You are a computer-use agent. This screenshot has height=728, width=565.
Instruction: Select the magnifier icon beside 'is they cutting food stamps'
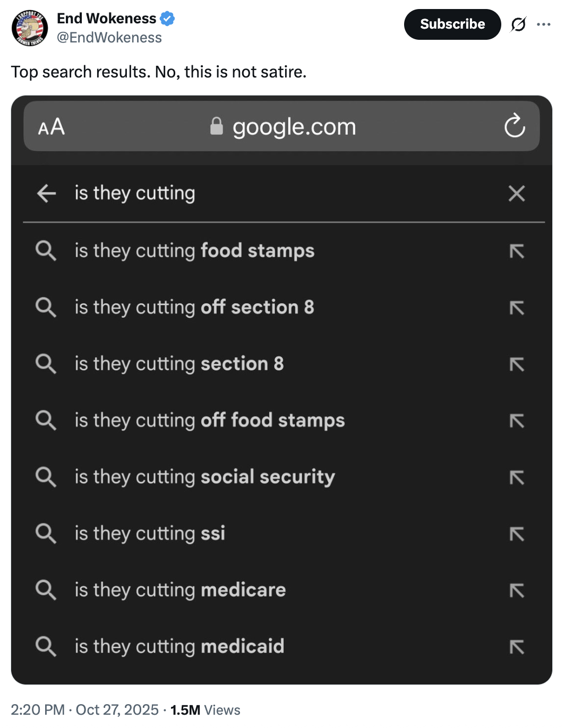tap(46, 252)
